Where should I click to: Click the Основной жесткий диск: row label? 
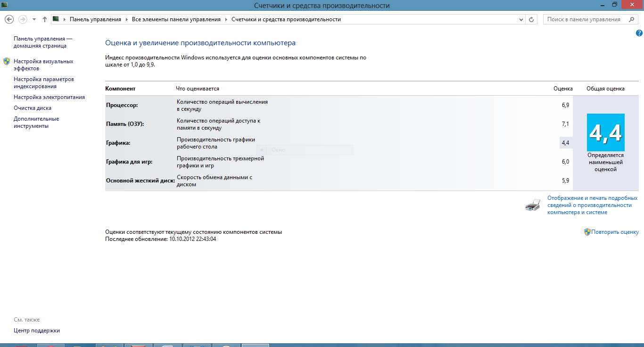click(140, 181)
